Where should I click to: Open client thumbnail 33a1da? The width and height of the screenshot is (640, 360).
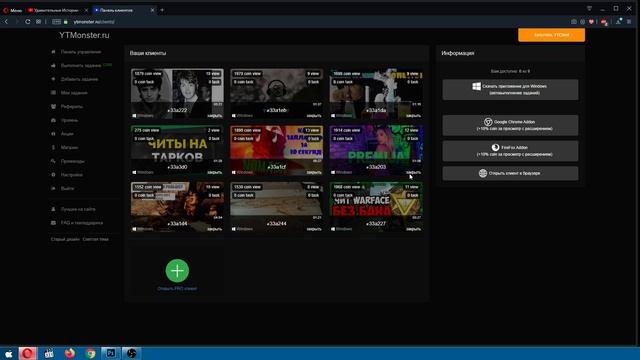pyautogui.click(x=376, y=93)
